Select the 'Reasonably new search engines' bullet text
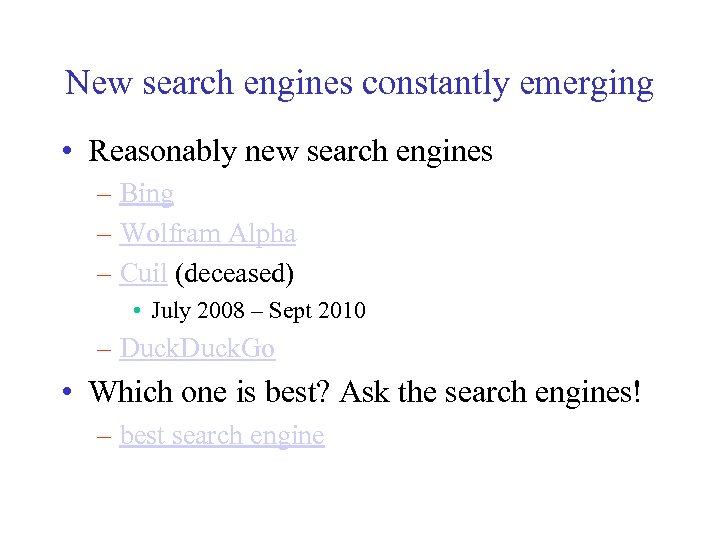 pyautogui.click(x=290, y=151)
